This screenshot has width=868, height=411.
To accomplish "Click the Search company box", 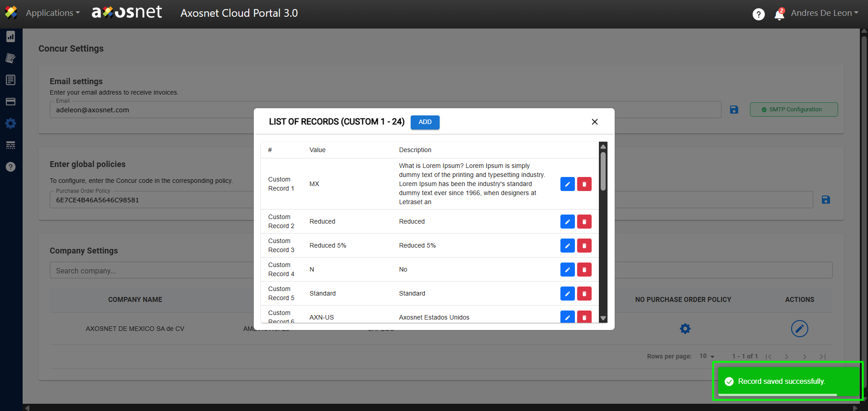I will pyautogui.click(x=441, y=270).
